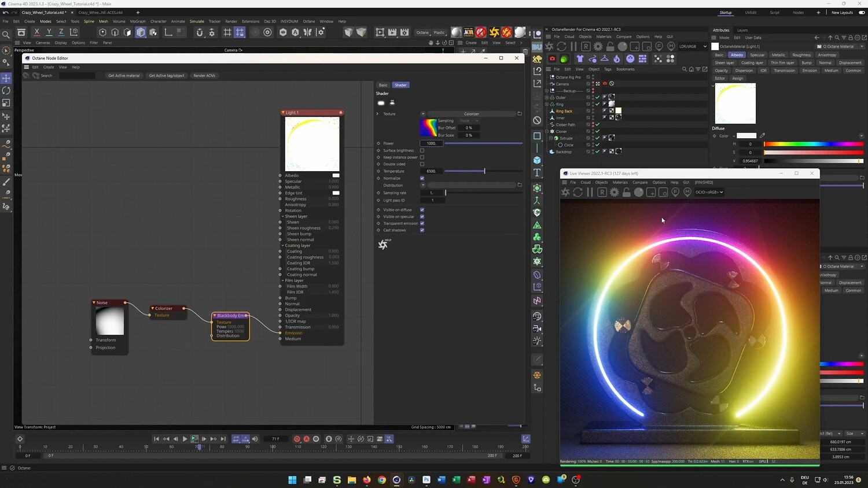Select the Rotate tool in left toolbar

(x=6, y=91)
